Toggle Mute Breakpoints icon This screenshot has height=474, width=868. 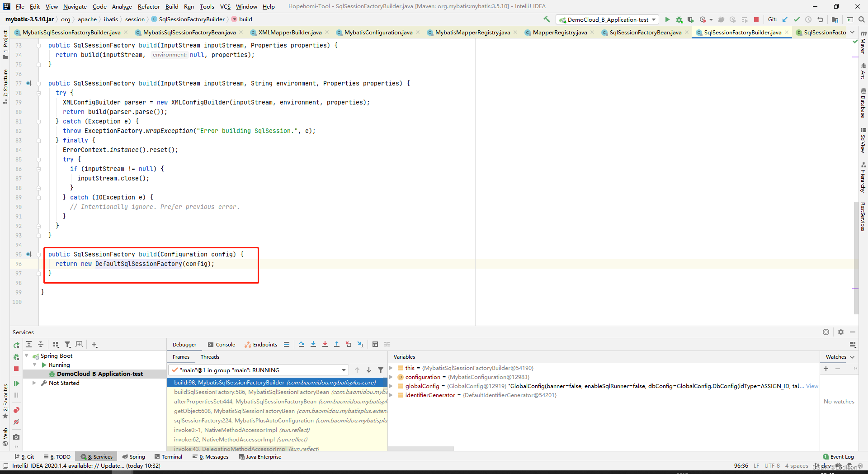16,422
